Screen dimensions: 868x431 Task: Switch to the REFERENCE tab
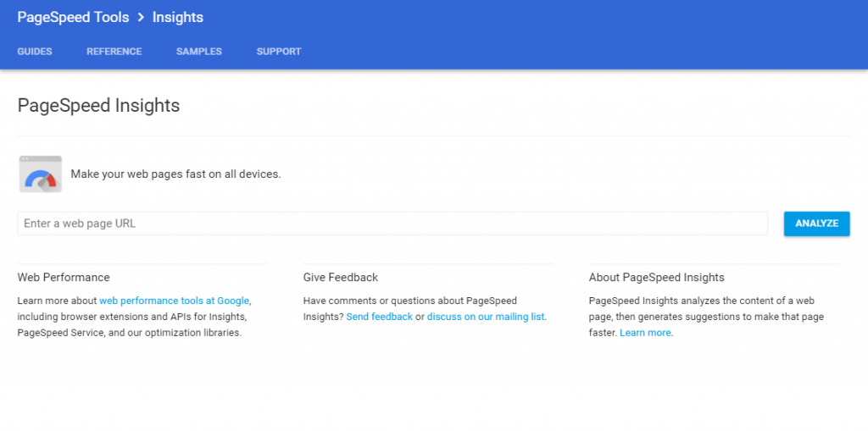point(114,52)
